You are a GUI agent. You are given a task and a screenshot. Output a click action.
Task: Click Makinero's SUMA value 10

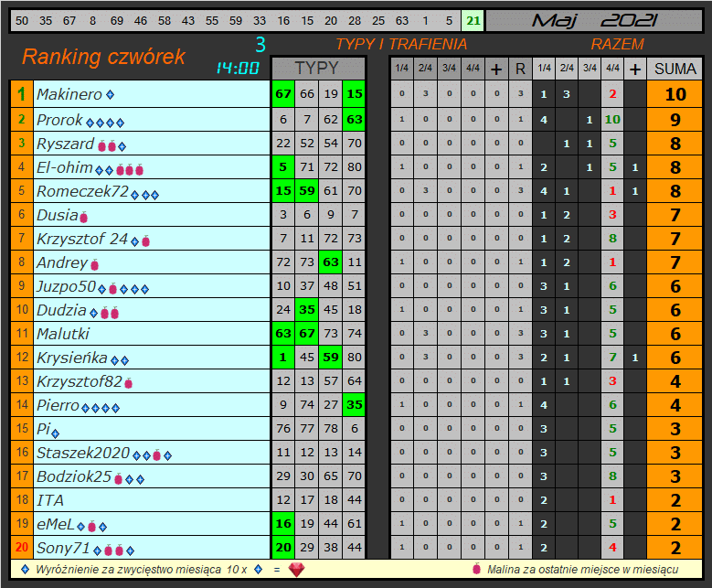pos(675,94)
